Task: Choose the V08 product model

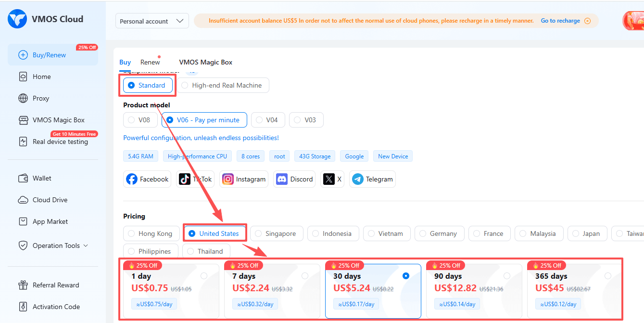Action: 140,120
